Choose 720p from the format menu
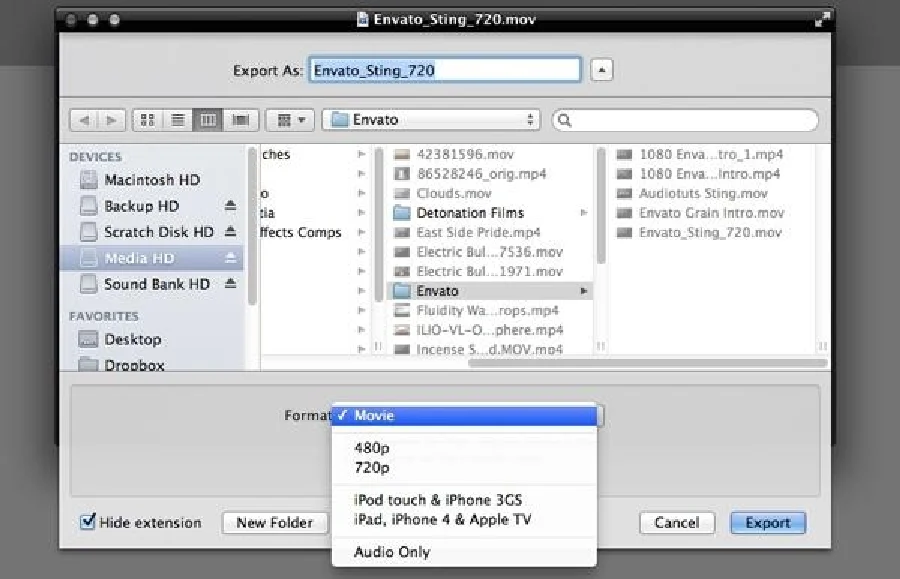The width and height of the screenshot is (900, 579). (x=372, y=468)
